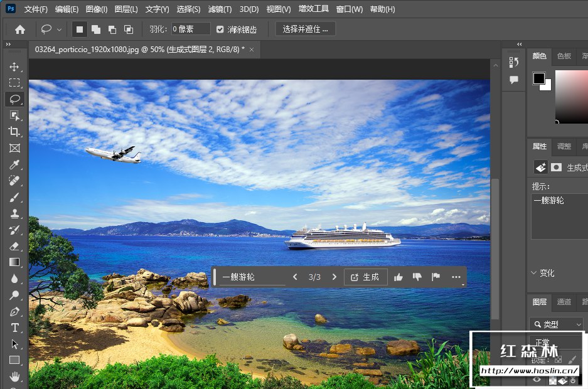The image size is (588, 389).
Task: Select the Object Selection tool
Action: pos(14,115)
